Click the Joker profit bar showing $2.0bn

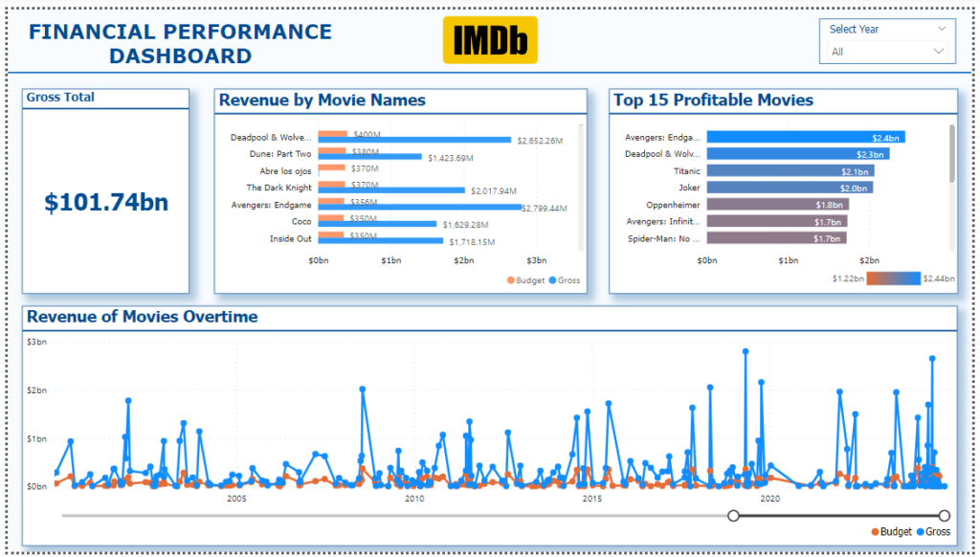[x=790, y=188]
